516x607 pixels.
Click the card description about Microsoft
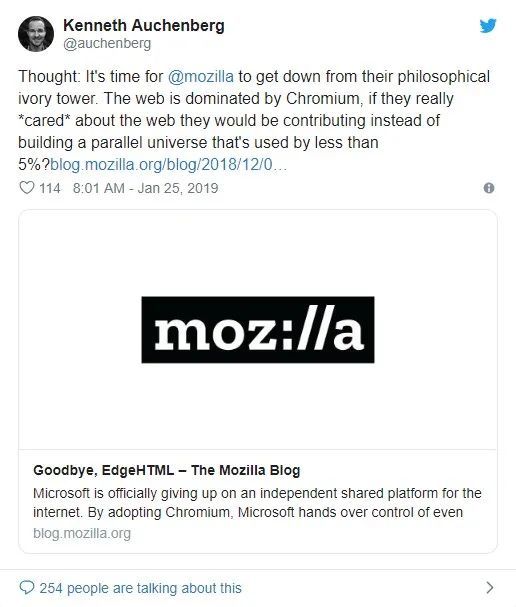tap(257, 502)
